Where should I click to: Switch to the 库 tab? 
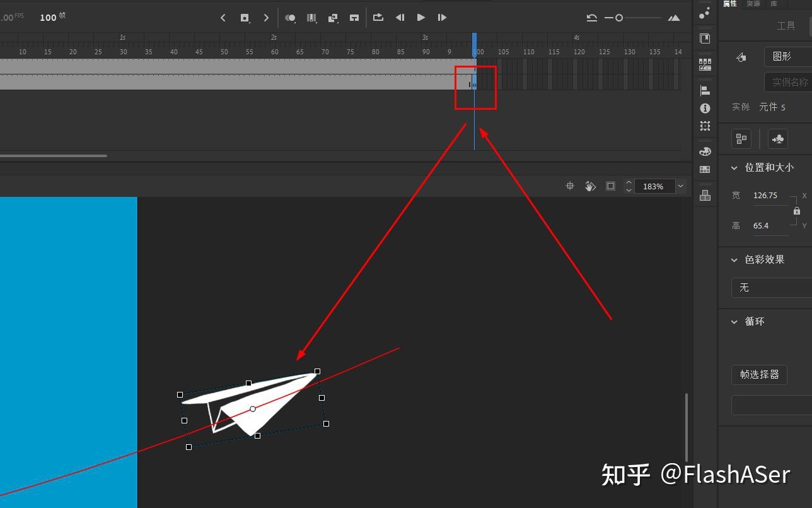pos(774,4)
